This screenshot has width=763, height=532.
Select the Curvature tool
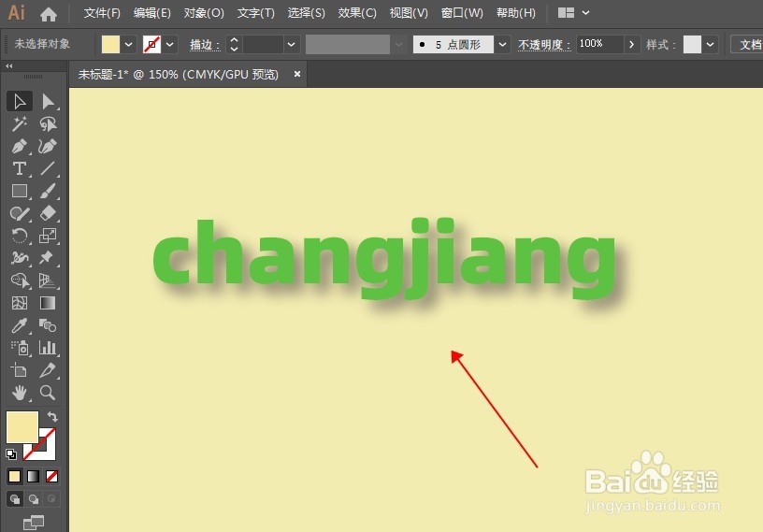click(48, 147)
